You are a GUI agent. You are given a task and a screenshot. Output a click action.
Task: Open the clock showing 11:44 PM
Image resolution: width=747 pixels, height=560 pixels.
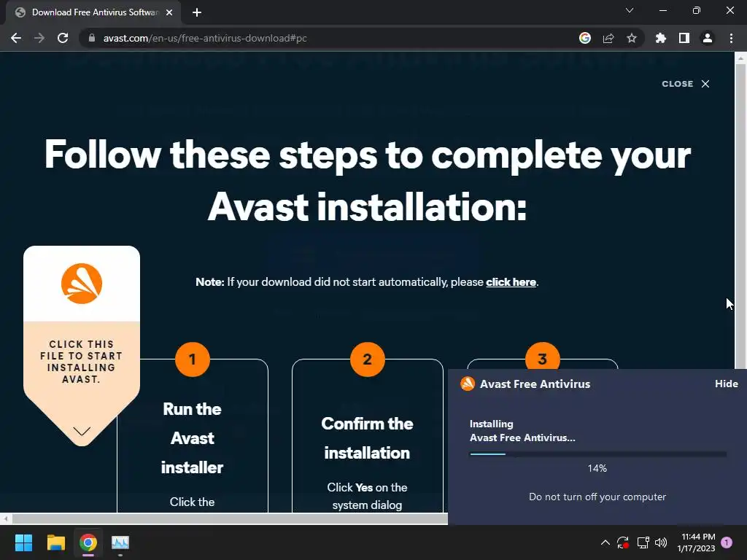(696, 542)
